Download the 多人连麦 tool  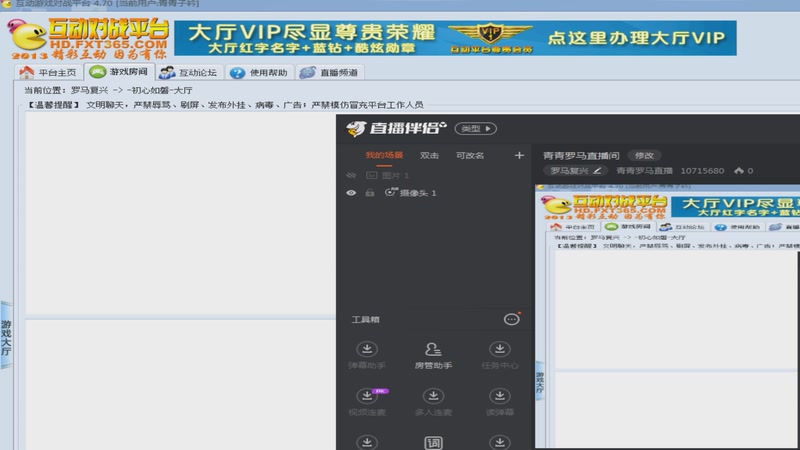(433, 402)
